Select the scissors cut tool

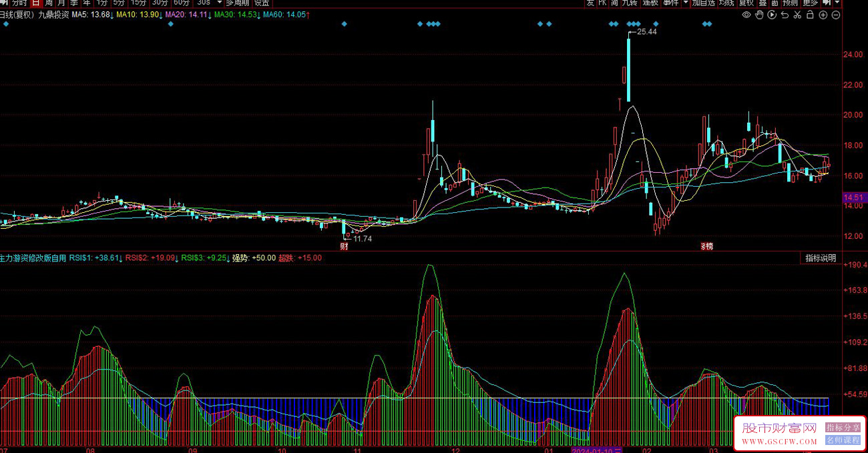tap(798, 15)
